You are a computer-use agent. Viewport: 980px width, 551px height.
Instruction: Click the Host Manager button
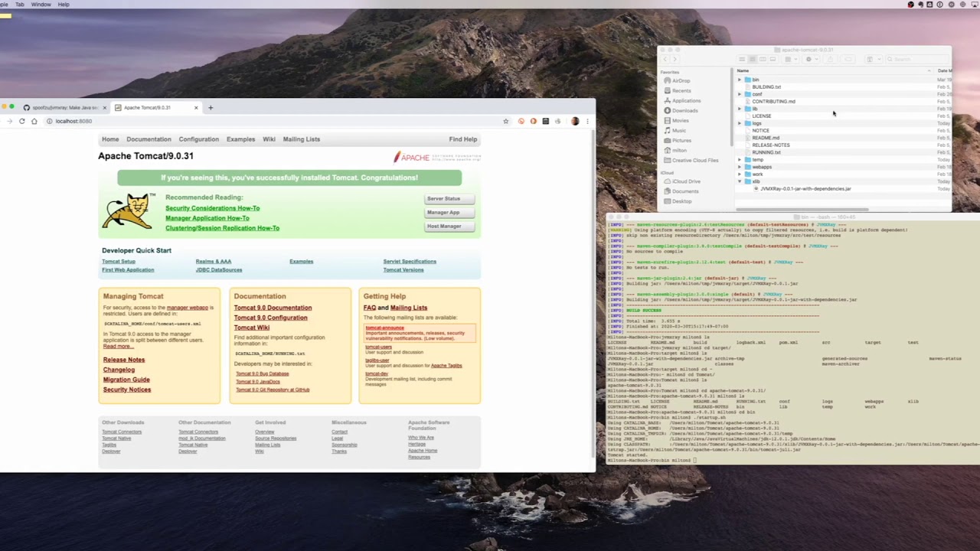[x=449, y=227]
